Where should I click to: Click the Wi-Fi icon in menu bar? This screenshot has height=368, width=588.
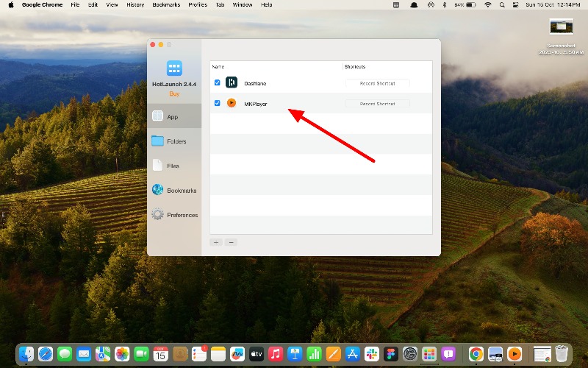[x=488, y=5]
